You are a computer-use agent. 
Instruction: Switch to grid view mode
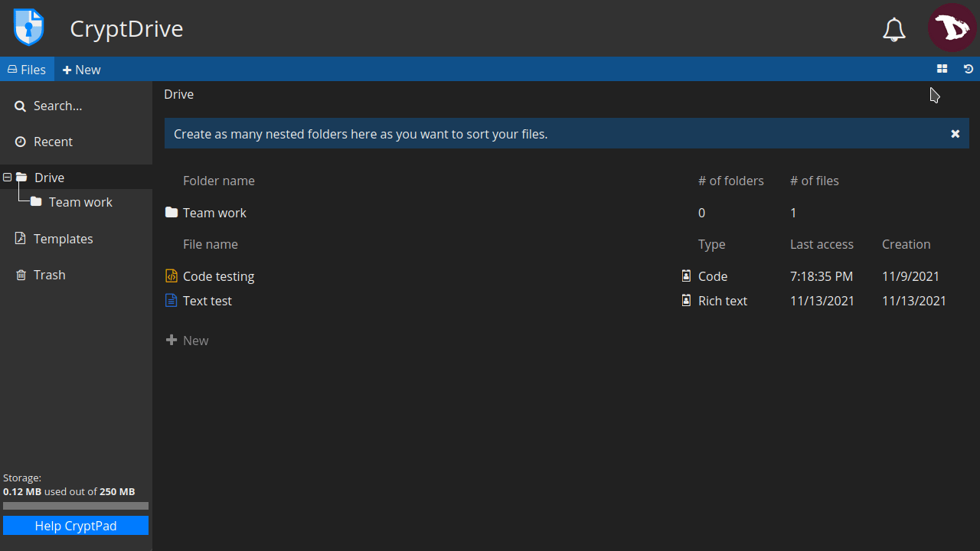coord(942,69)
